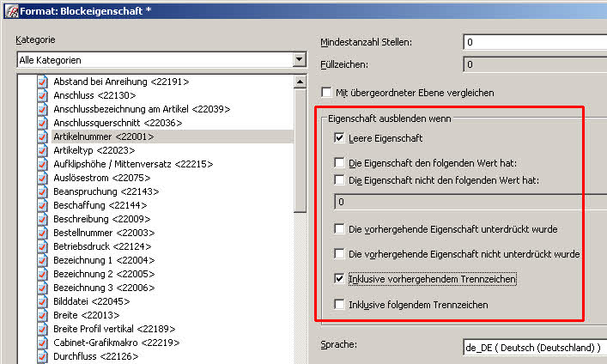Viewport: 607px width, 364px height.
Task: Check Inklusive folgendem Trennzeichen
Action: 339,305
